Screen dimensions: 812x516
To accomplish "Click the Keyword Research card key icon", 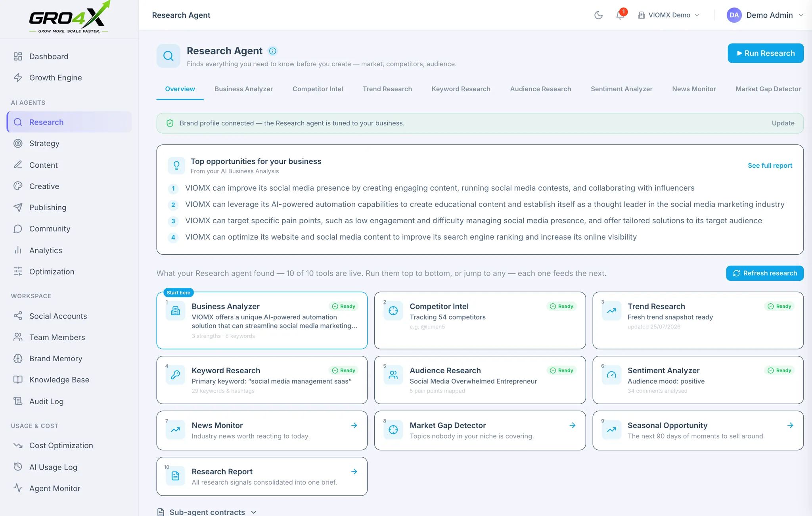I will [x=175, y=375].
